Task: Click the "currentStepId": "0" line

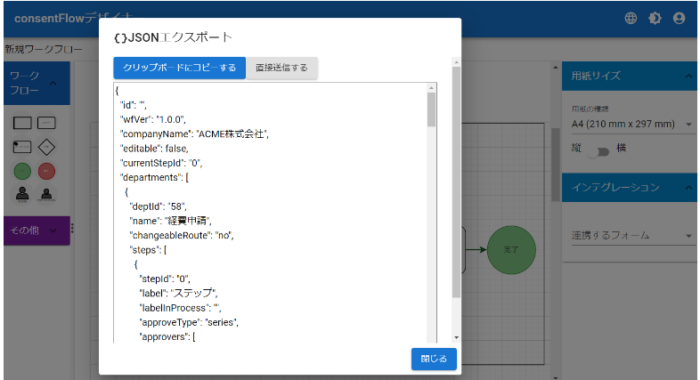Action: click(161, 163)
